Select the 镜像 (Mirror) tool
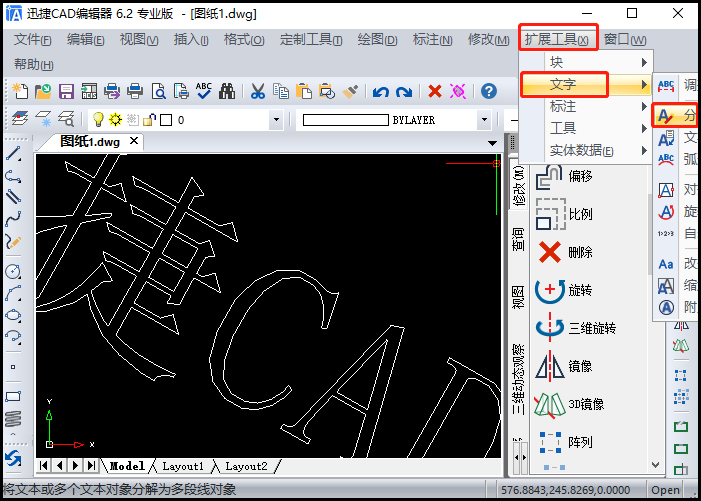This screenshot has width=701, height=501. (x=565, y=367)
